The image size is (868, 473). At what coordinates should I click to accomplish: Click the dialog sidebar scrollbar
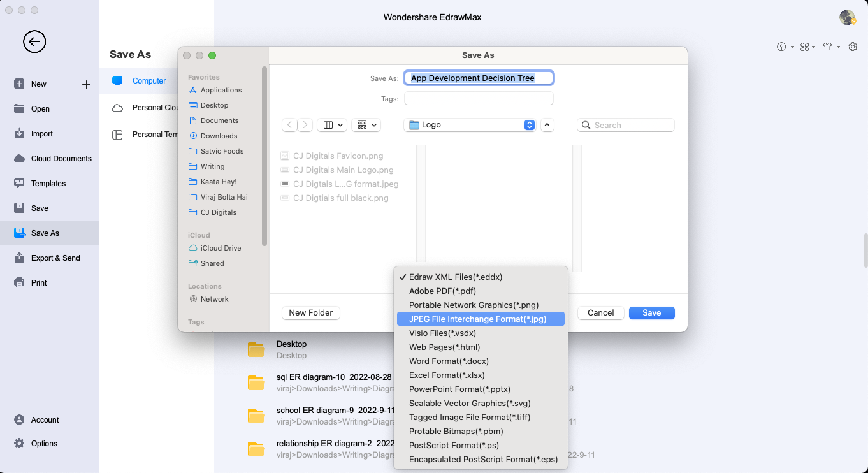click(264, 156)
